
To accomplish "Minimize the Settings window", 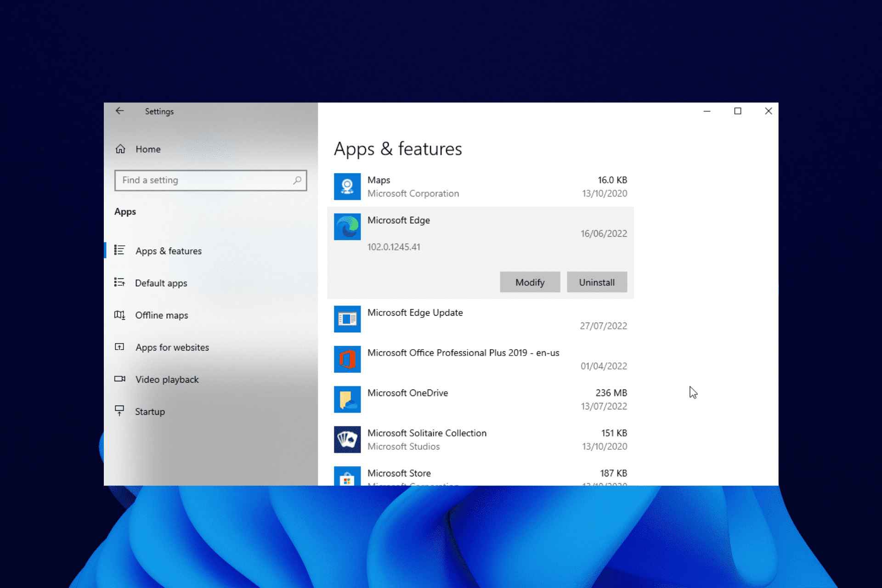I will pyautogui.click(x=707, y=111).
